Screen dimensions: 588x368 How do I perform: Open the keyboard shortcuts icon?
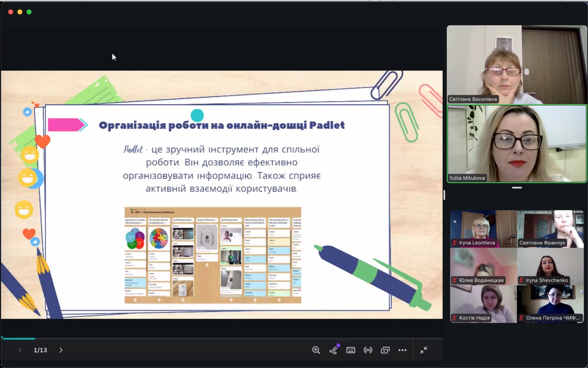coord(351,350)
